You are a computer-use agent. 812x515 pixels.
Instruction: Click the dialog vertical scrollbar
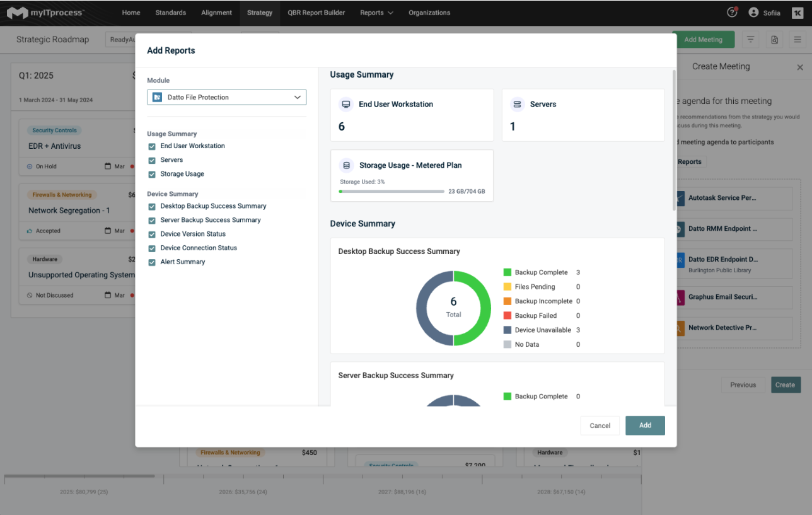674,140
